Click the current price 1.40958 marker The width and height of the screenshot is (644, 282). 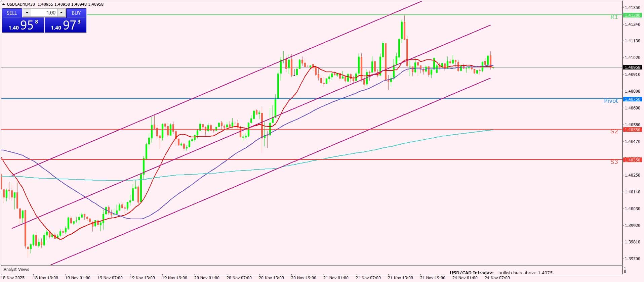632,67
